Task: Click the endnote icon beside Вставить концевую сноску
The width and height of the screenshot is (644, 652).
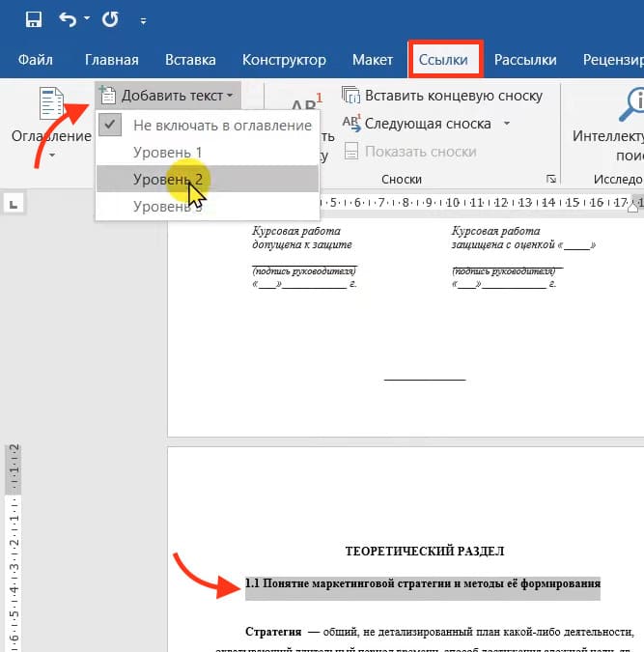Action: pos(350,95)
